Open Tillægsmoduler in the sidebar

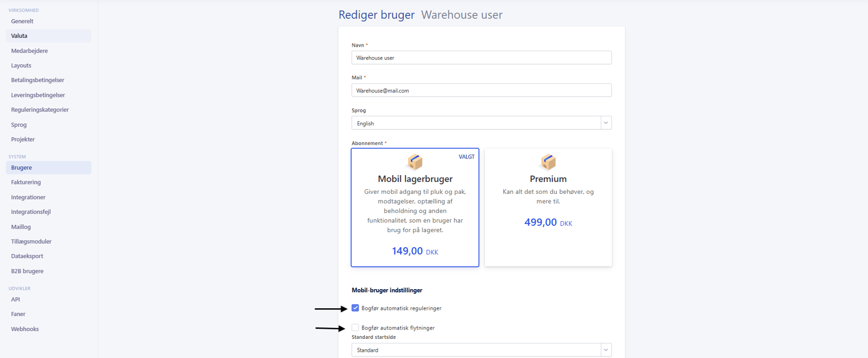click(31, 241)
